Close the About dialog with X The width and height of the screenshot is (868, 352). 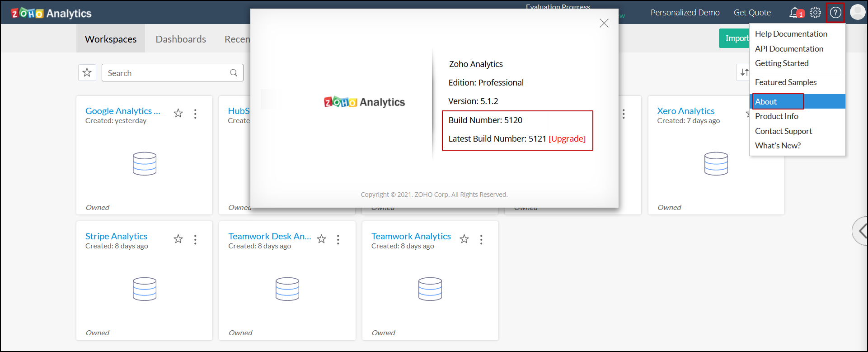tap(604, 23)
